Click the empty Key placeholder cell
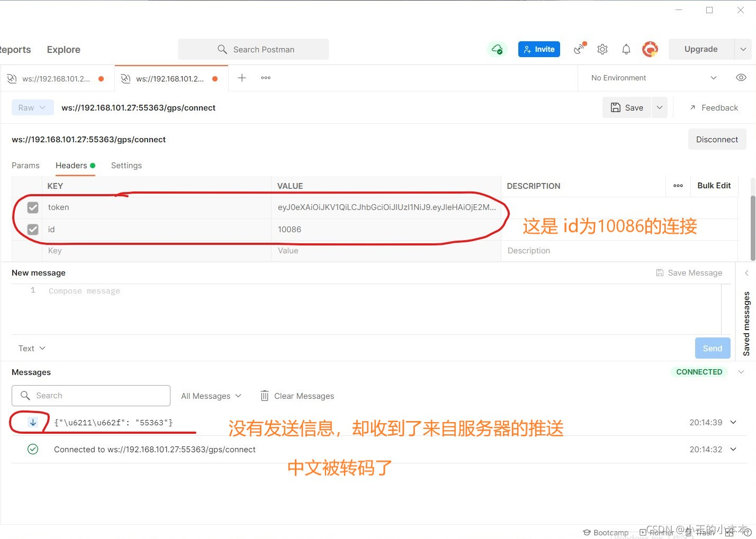This screenshot has width=756, height=539. click(157, 251)
